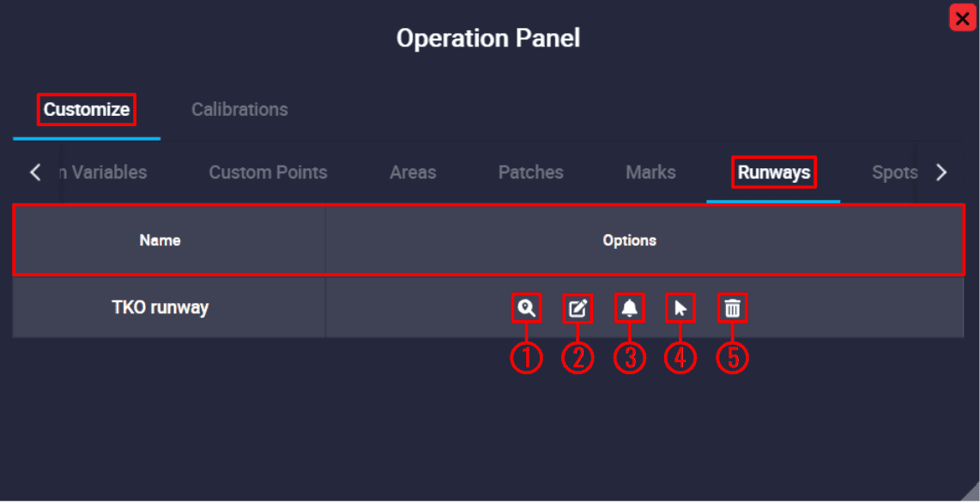This screenshot has width=980, height=503.
Task: Open the Spots tab
Action: coord(894,173)
